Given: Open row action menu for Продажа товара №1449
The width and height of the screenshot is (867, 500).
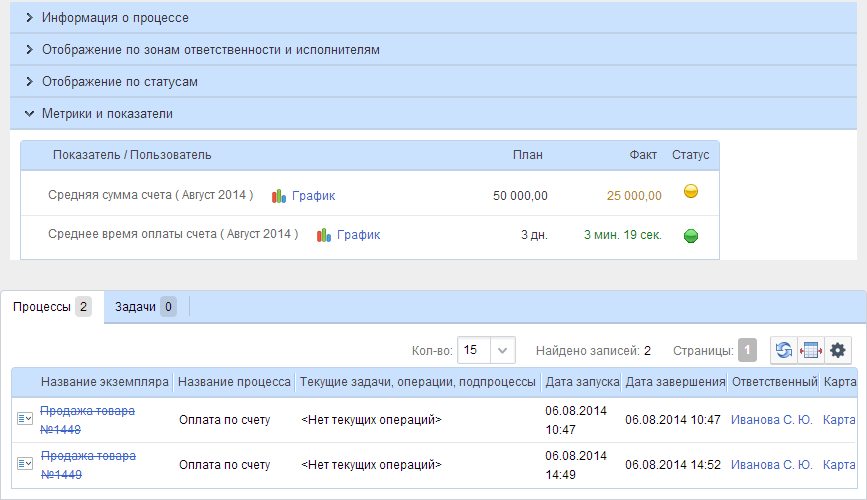Looking at the screenshot, I should [x=25, y=463].
